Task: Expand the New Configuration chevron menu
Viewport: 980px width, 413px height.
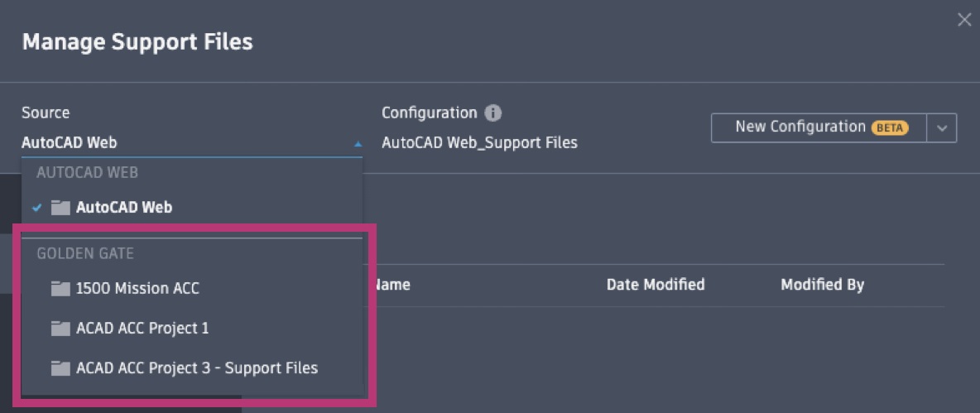Action: click(942, 128)
